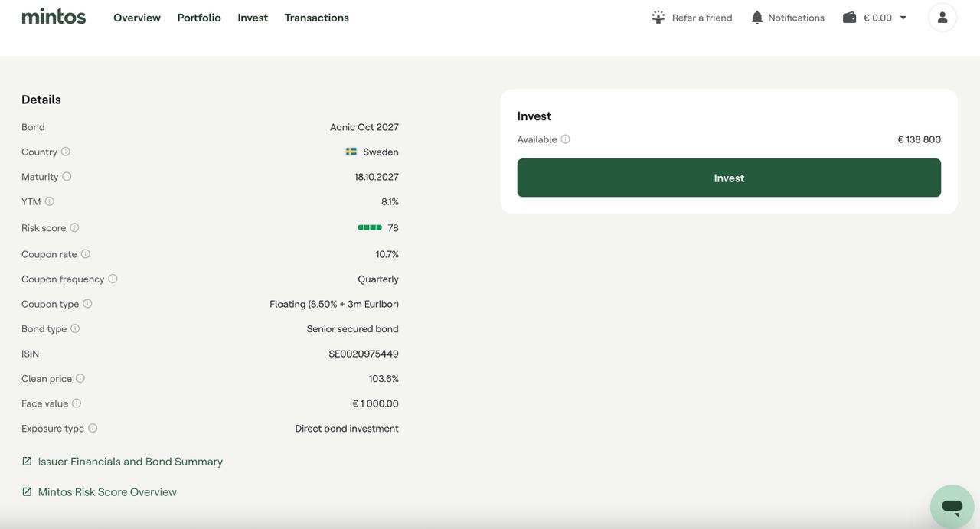Open the chat support bubble
The height and width of the screenshot is (529, 980).
click(x=952, y=506)
